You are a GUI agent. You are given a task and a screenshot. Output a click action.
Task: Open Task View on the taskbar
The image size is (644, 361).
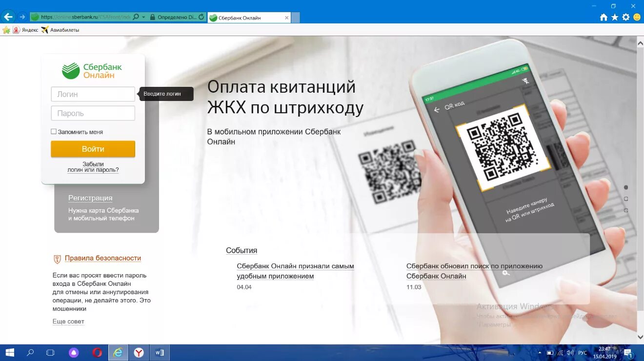50,352
